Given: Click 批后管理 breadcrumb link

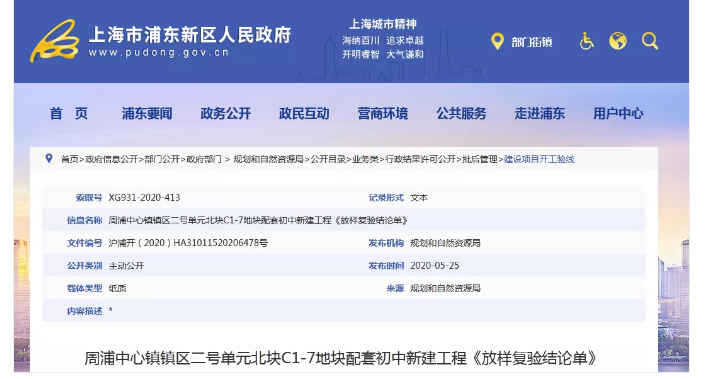Looking at the screenshot, I should (479, 159).
